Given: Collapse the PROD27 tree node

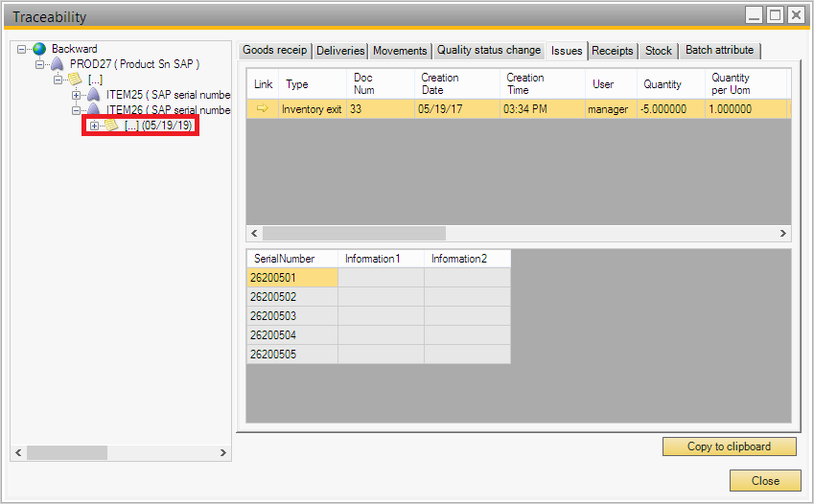Looking at the screenshot, I should click(x=40, y=64).
